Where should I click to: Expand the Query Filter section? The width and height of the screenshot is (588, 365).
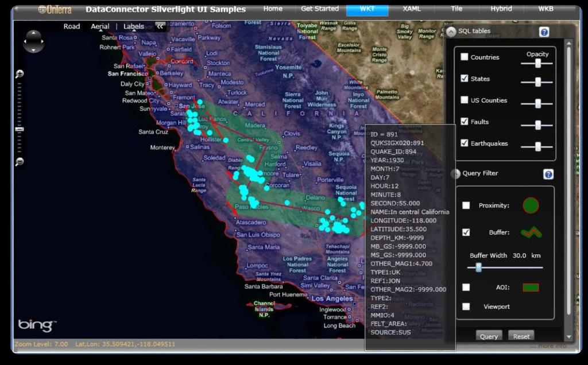455,174
